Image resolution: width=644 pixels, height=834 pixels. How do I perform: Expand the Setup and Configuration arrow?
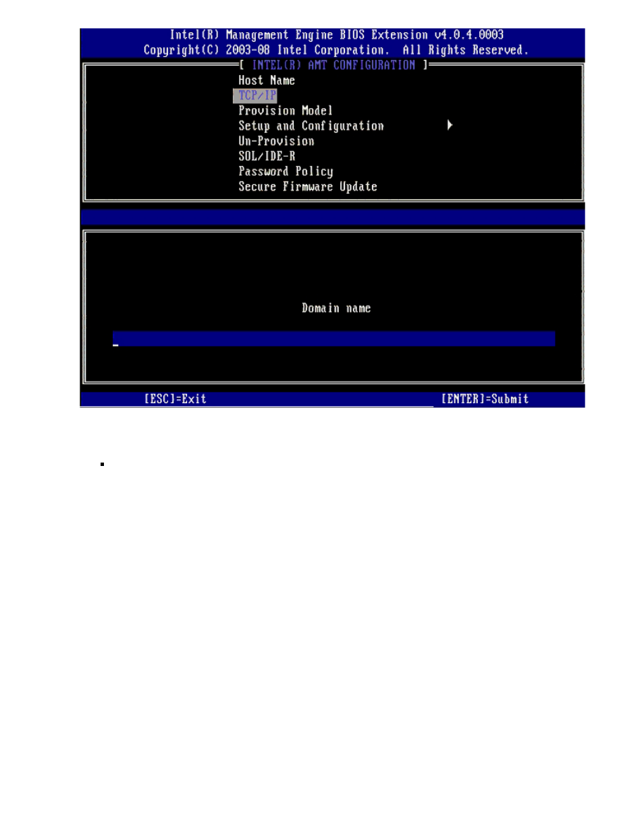click(x=450, y=125)
